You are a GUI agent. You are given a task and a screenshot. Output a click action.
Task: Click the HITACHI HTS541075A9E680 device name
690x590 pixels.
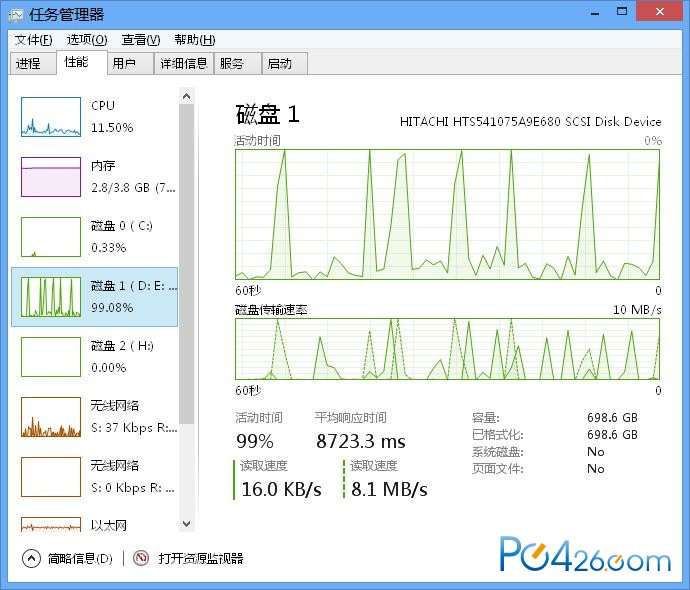[x=530, y=122]
